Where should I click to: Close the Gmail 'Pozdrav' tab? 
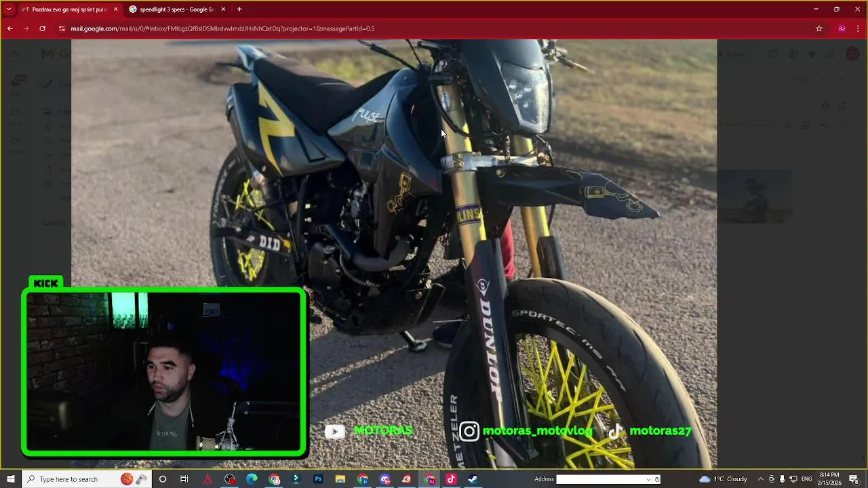pyautogui.click(x=115, y=9)
